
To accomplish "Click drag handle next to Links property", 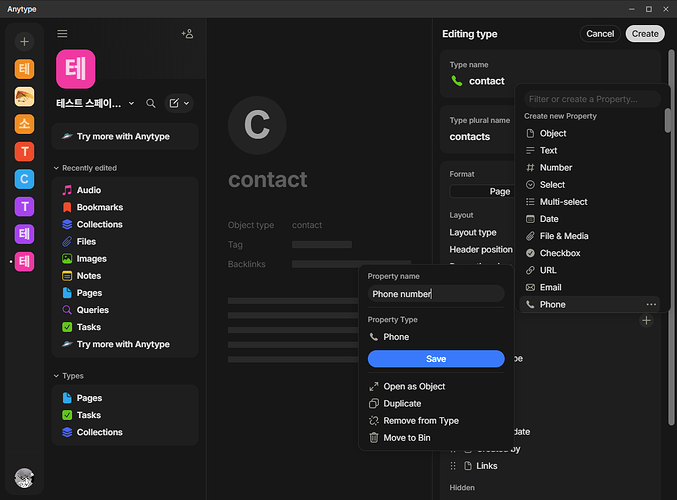I will coord(453,466).
